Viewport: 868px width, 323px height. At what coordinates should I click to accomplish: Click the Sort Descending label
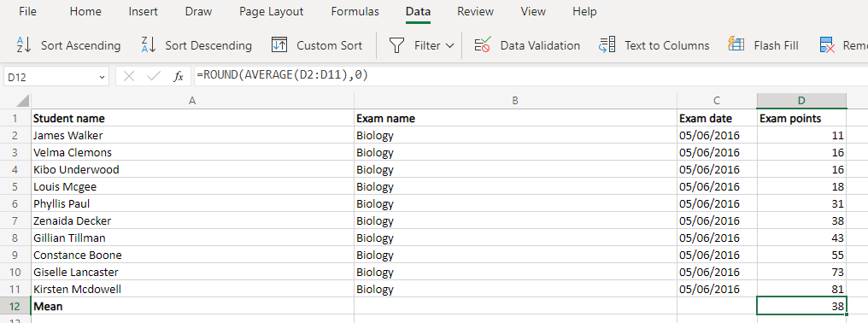tap(208, 45)
